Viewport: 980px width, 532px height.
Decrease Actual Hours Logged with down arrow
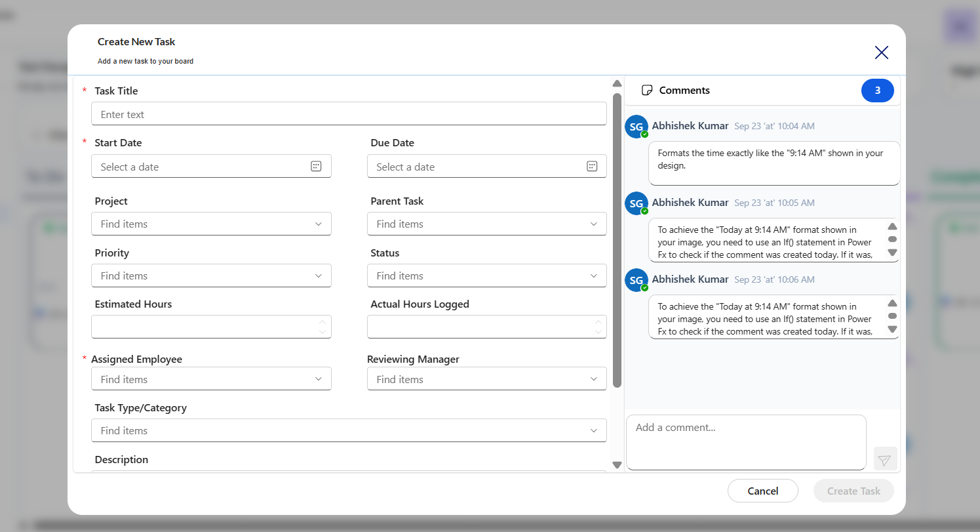click(x=598, y=332)
